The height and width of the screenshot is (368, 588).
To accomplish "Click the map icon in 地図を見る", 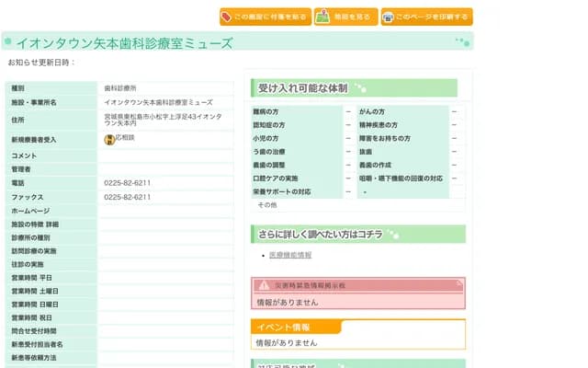I will click(323, 17).
